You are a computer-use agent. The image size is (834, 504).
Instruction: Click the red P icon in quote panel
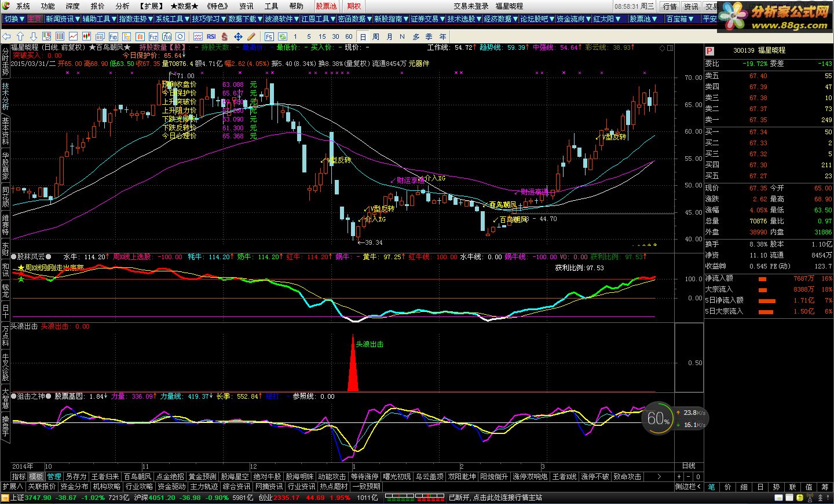(710, 51)
